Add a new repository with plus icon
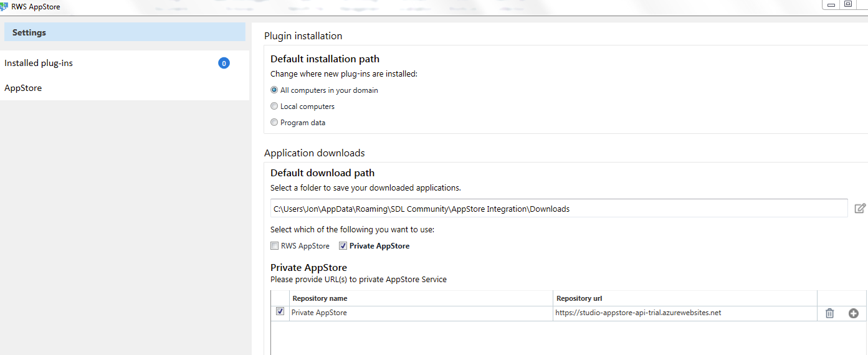 [854, 313]
